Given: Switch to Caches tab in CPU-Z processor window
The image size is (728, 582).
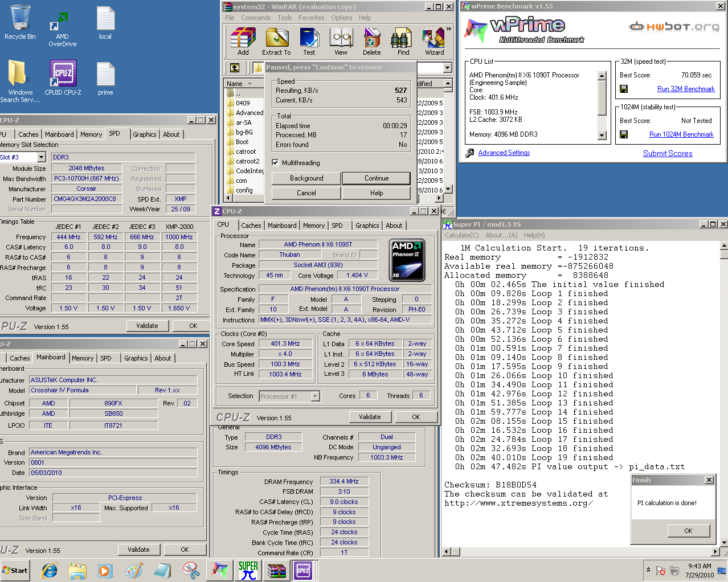Looking at the screenshot, I should [251, 226].
